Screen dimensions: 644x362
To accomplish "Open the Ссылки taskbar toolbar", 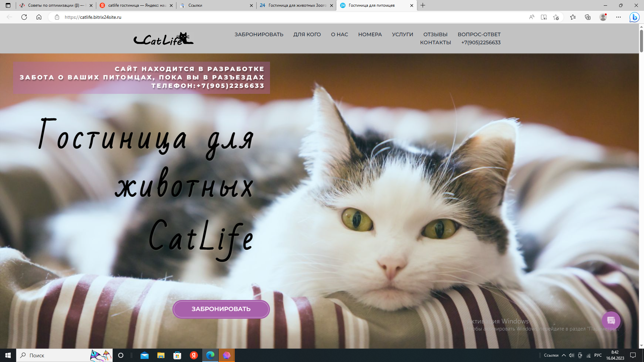I will pos(551,355).
